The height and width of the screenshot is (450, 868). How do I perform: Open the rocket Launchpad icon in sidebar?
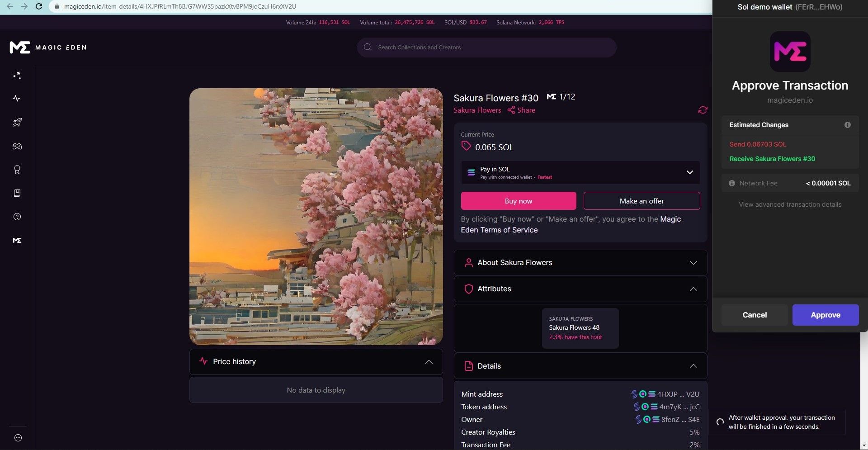[17, 122]
